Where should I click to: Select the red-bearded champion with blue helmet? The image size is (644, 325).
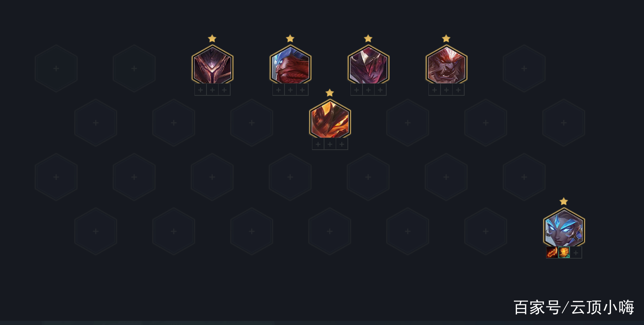[x=291, y=64]
